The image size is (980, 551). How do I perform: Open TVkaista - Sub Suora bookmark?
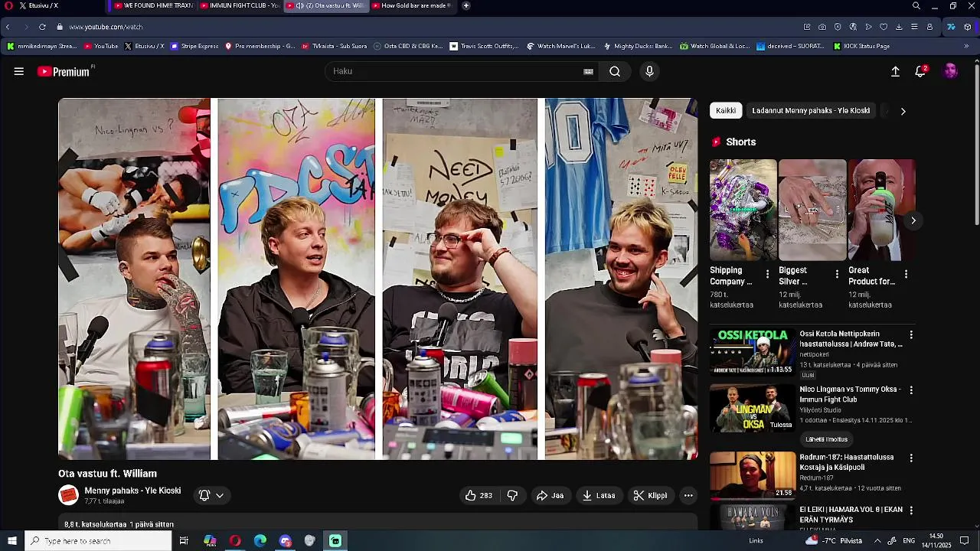[x=334, y=46]
